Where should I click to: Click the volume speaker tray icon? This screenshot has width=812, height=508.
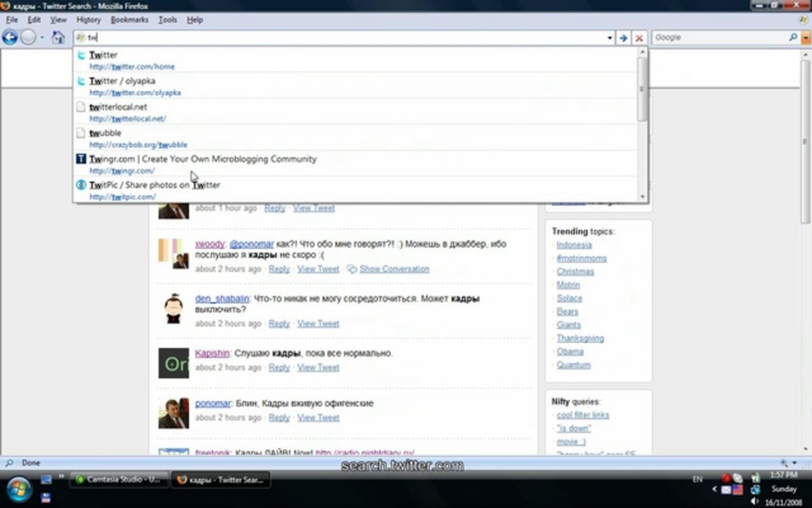(754, 502)
